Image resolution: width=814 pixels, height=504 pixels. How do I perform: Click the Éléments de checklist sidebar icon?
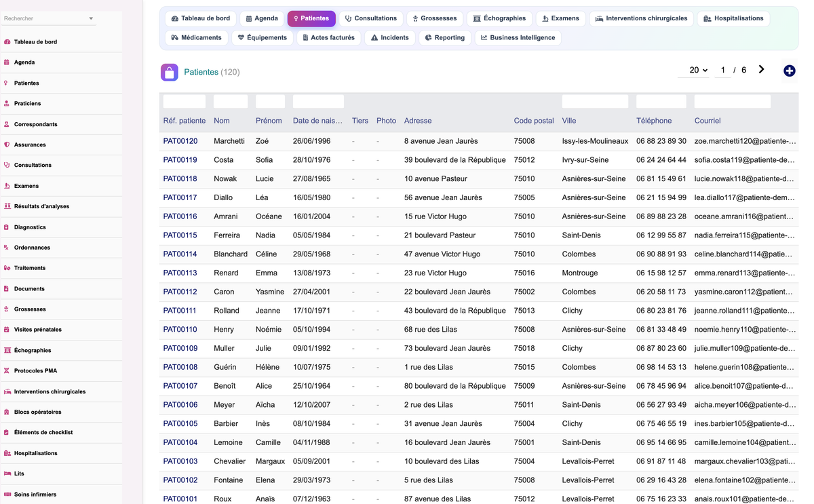click(x=7, y=433)
